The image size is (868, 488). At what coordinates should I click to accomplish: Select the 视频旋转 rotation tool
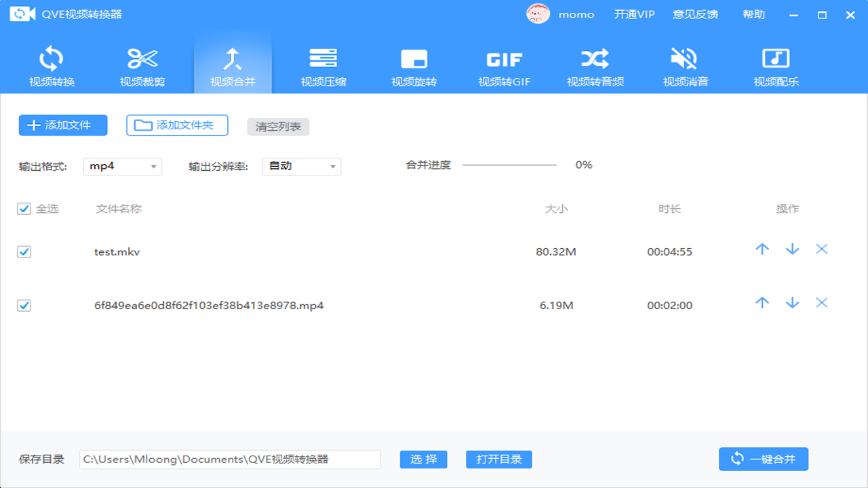(x=414, y=64)
